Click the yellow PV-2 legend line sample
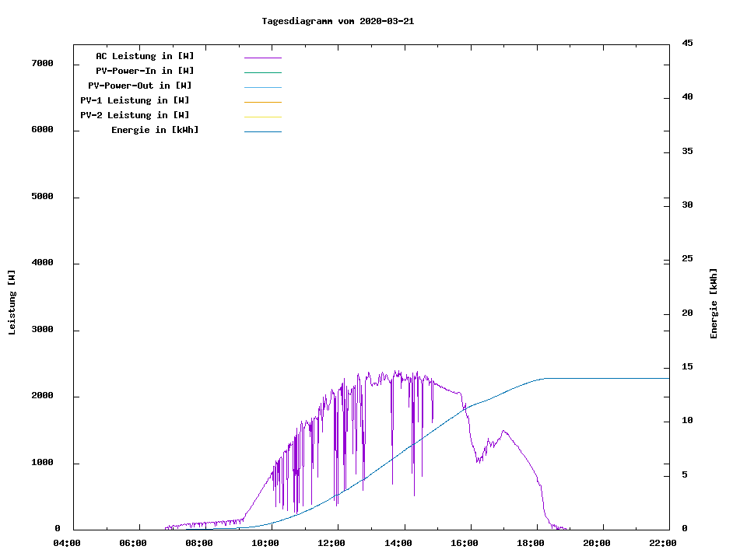This screenshot has height=560, width=747. pyautogui.click(x=262, y=117)
